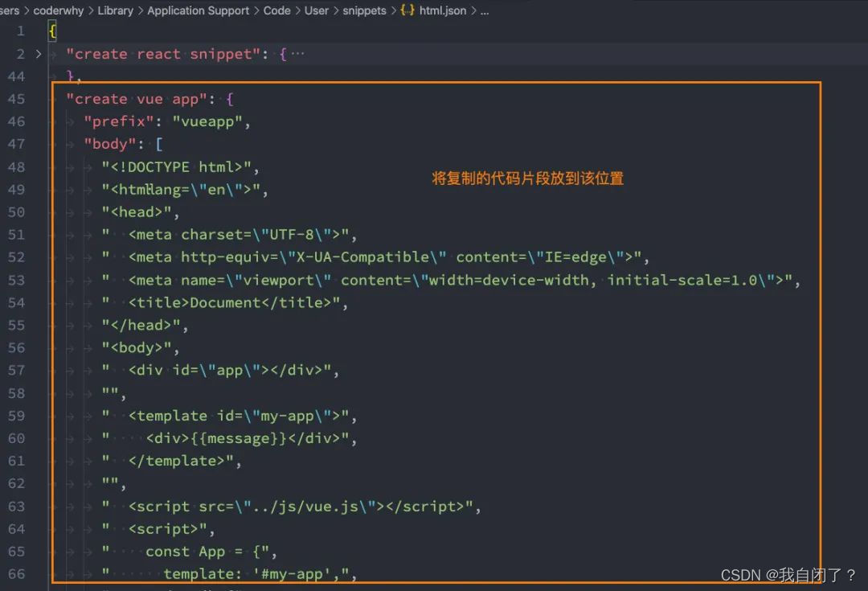Image resolution: width=868 pixels, height=591 pixels.
Task: Select the curly-brace JSON file icon in breadcrumb
Action: (x=407, y=10)
